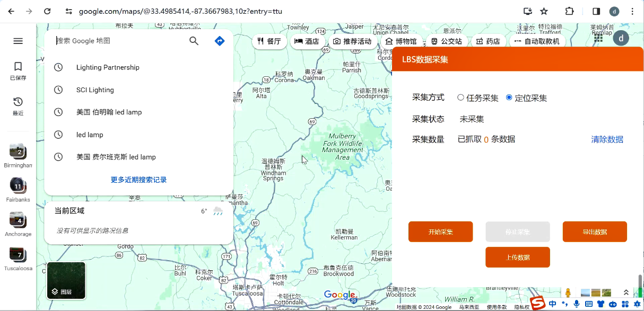
Task: Select 任务采集 radio option
Action: pos(460,97)
